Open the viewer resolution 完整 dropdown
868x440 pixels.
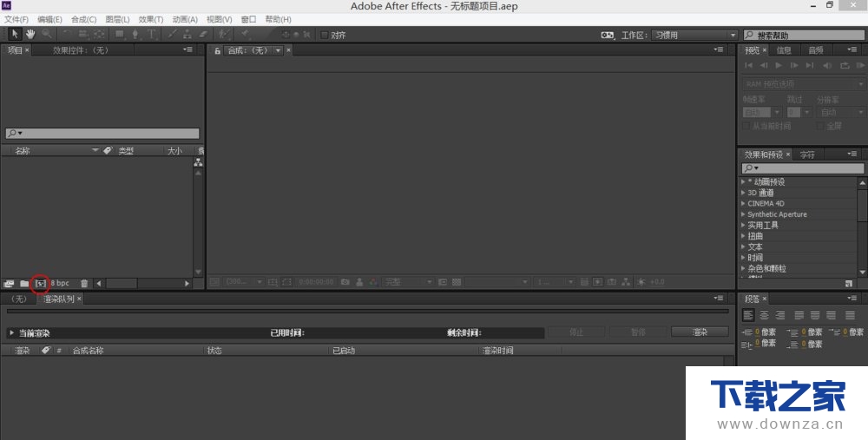[409, 282]
